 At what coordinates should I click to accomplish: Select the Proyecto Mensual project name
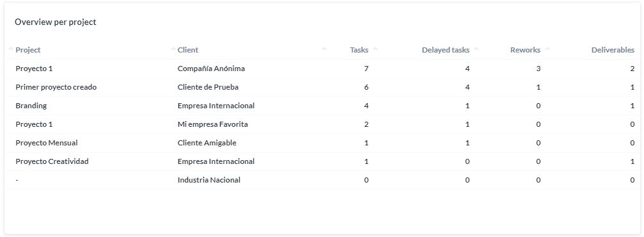pyautogui.click(x=47, y=143)
